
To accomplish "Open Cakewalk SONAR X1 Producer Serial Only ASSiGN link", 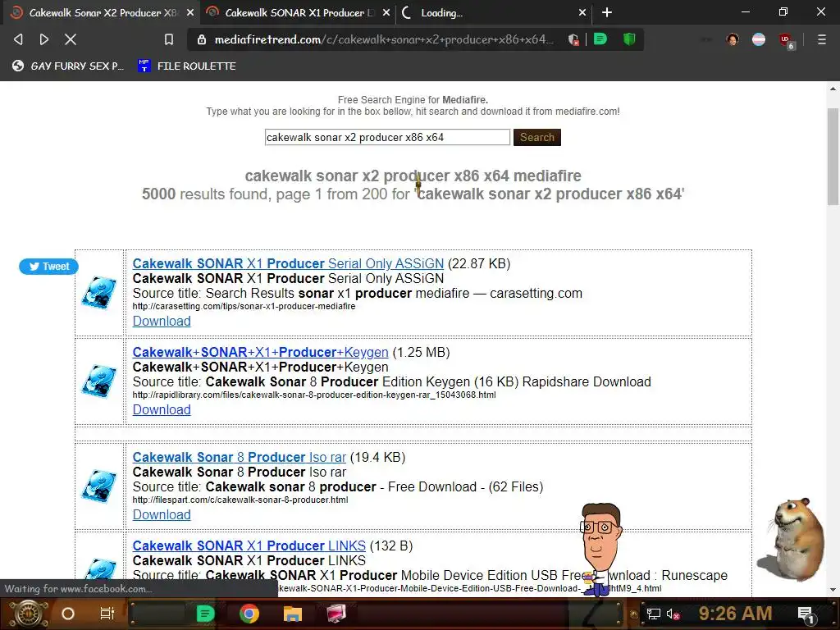I will (288, 263).
